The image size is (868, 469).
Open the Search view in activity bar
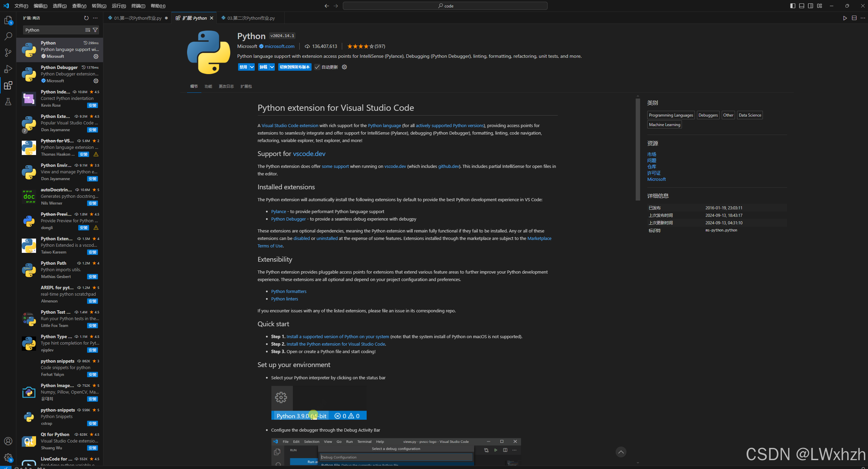click(8, 36)
